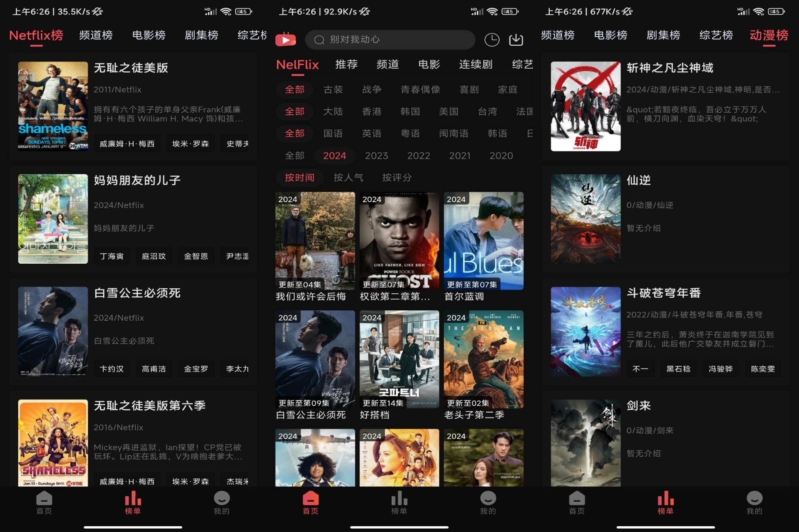Tap the NelFlix red logo icon
Screen dimensions: 799x532
click(285, 40)
